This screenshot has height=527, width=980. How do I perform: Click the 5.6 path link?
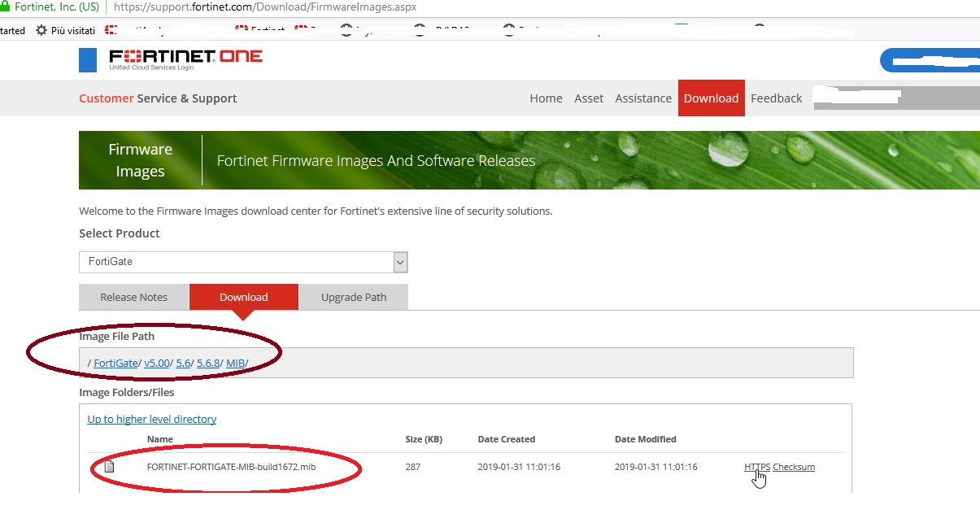pos(183,363)
